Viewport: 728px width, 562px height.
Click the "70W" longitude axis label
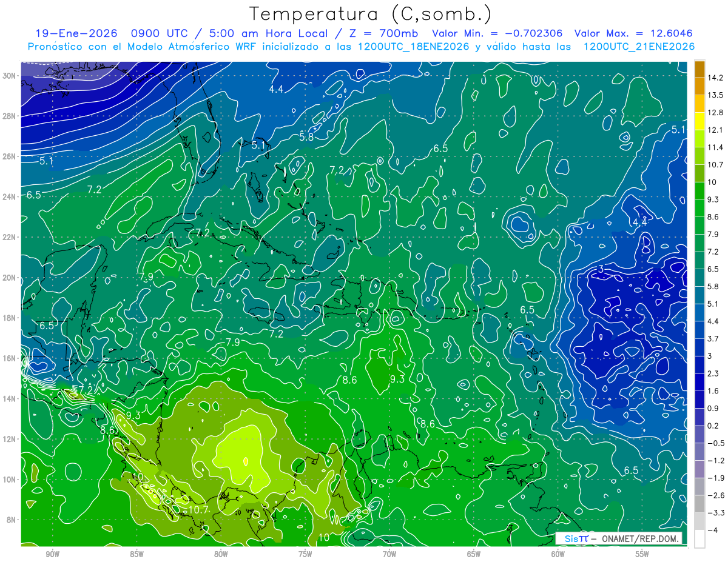(389, 554)
